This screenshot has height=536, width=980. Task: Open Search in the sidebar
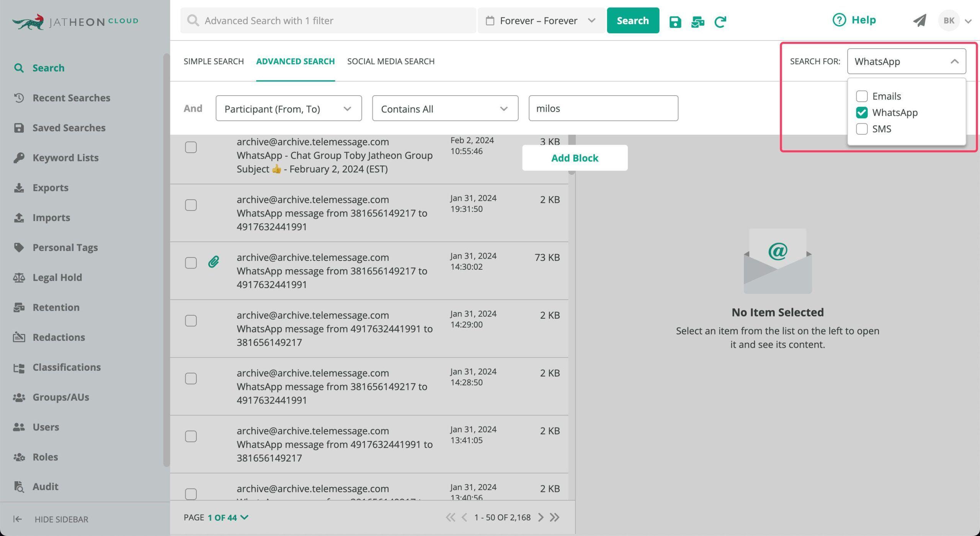pos(48,68)
